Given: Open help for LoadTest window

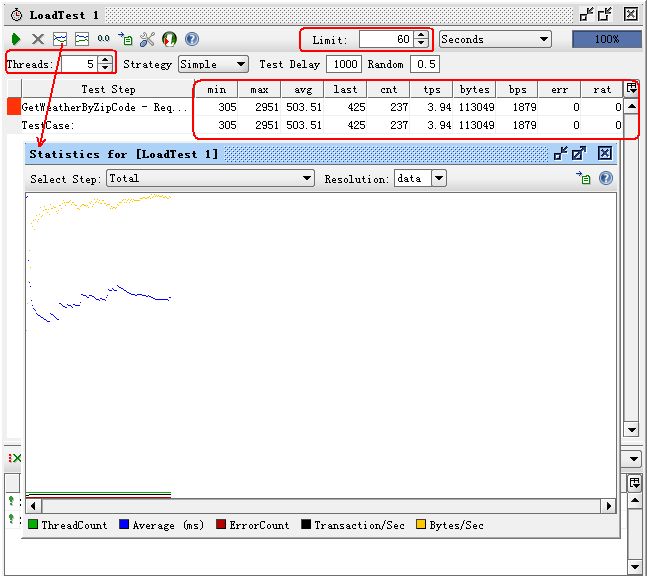Looking at the screenshot, I should click(191, 39).
